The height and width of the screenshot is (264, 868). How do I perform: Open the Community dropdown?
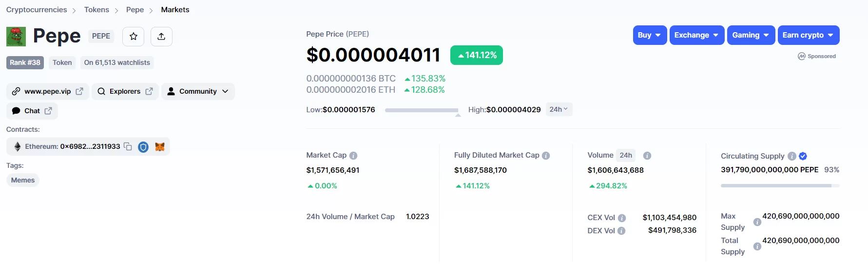[198, 91]
